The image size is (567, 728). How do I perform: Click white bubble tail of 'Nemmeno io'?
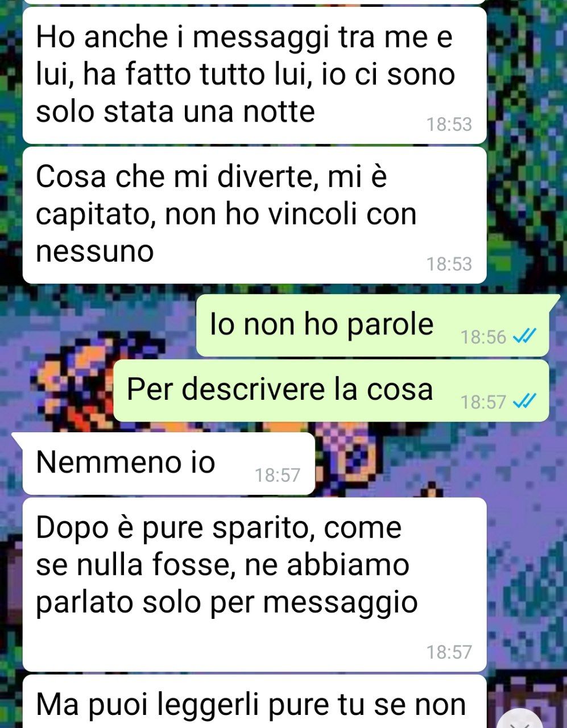tap(18, 439)
